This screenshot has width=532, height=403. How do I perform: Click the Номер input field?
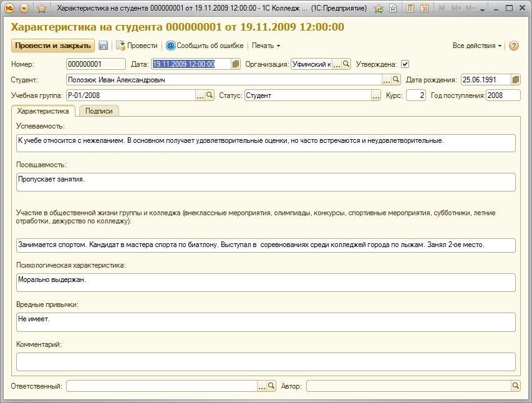coord(96,64)
